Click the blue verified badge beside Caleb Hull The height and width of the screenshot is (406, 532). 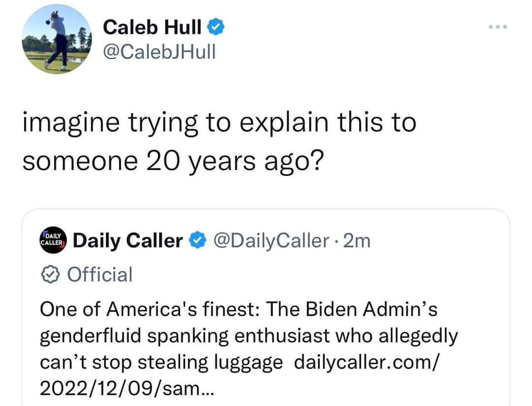[216, 28]
